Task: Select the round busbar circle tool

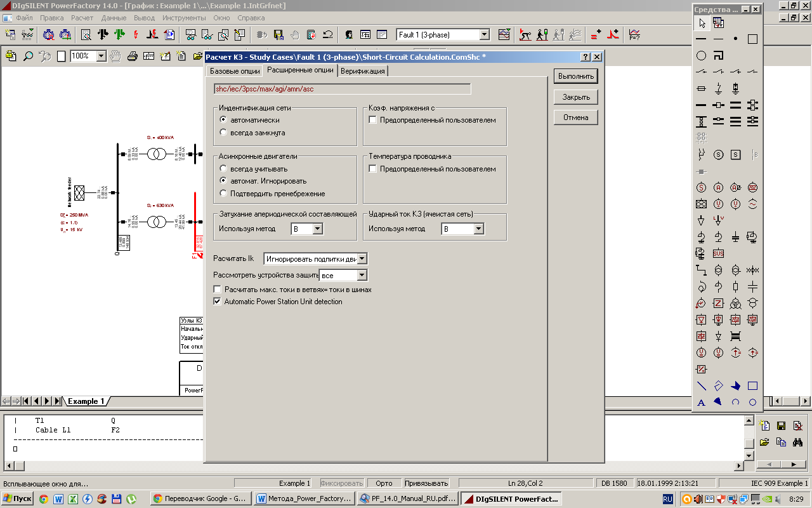Action: click(x=701, y=55)
